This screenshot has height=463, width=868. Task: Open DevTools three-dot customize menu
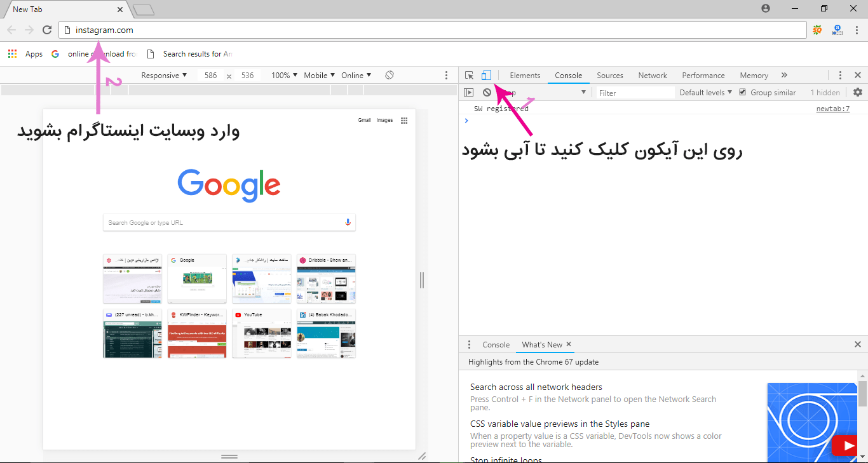pos(840,75)
